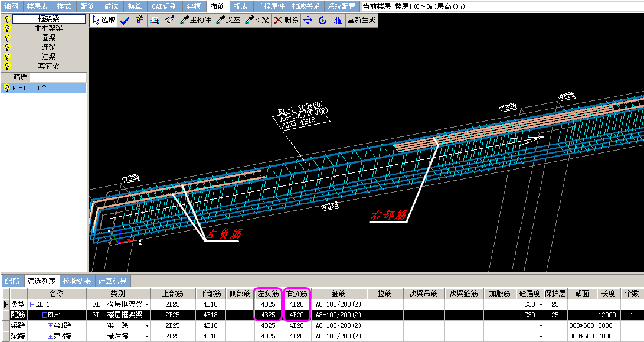
Task: Expand the 第1跨 span row
Action: (x=50, y=325)
